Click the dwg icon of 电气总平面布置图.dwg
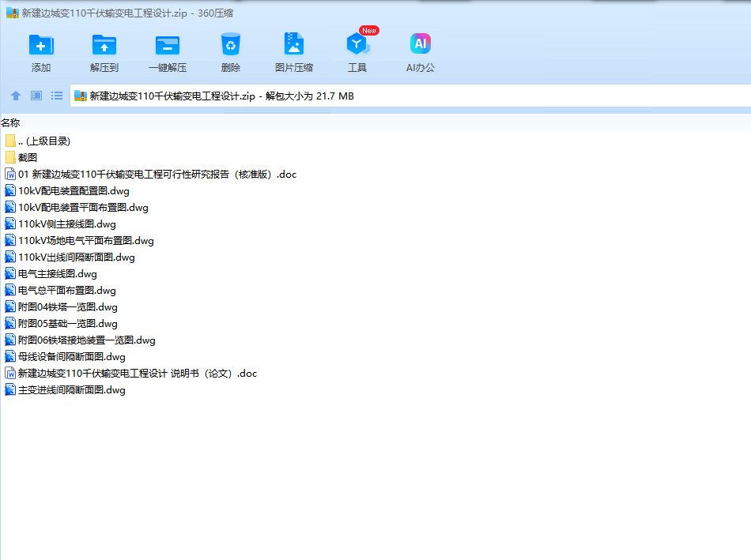The height and width of the screenshot is (560, 751). coord(10,291)
